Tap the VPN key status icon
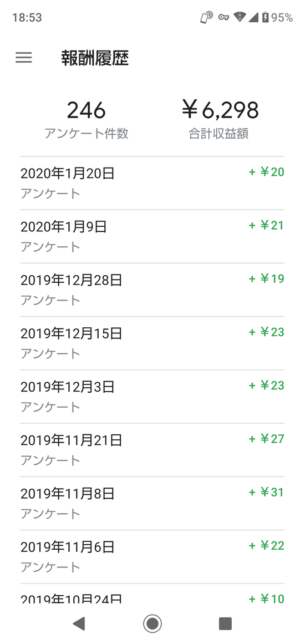This screenshot has width=305, height=644. click(223, 17)
